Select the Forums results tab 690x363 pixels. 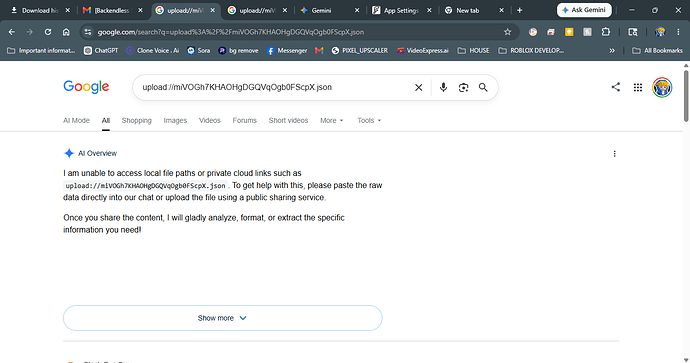244,120
